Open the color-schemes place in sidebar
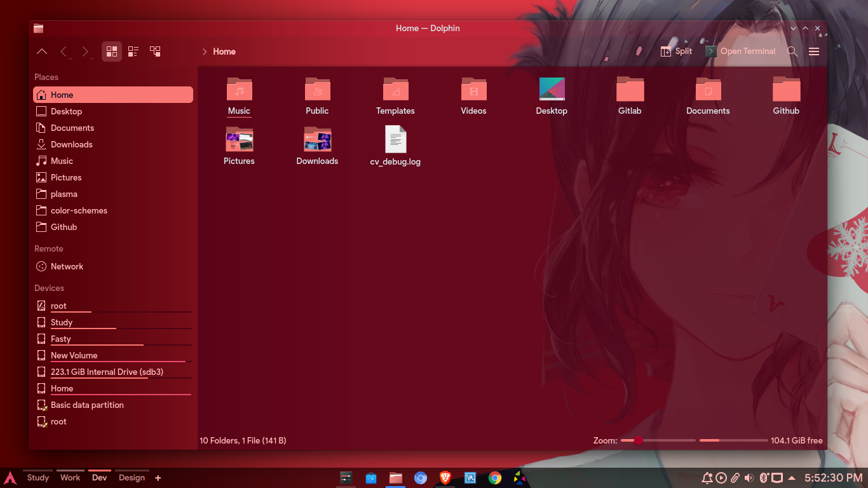The height and width of the screenshot is (488, 868). 113,210
